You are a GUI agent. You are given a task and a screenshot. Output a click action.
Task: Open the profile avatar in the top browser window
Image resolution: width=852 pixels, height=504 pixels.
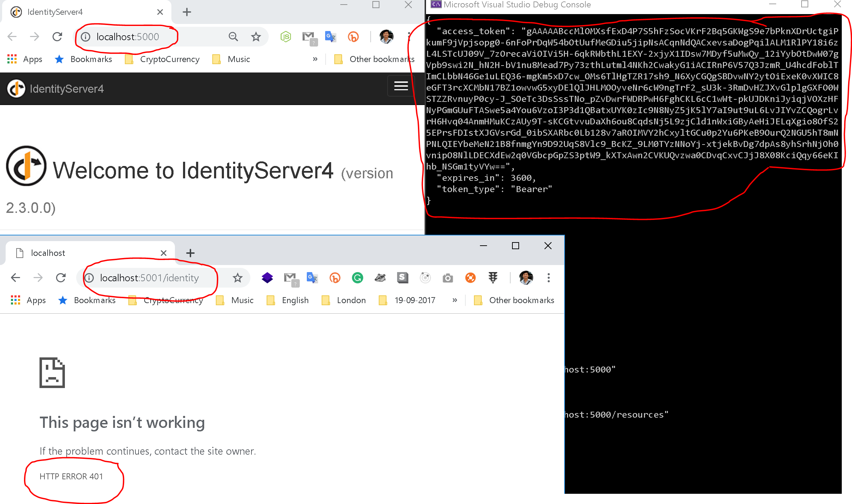tap(386, 37)
